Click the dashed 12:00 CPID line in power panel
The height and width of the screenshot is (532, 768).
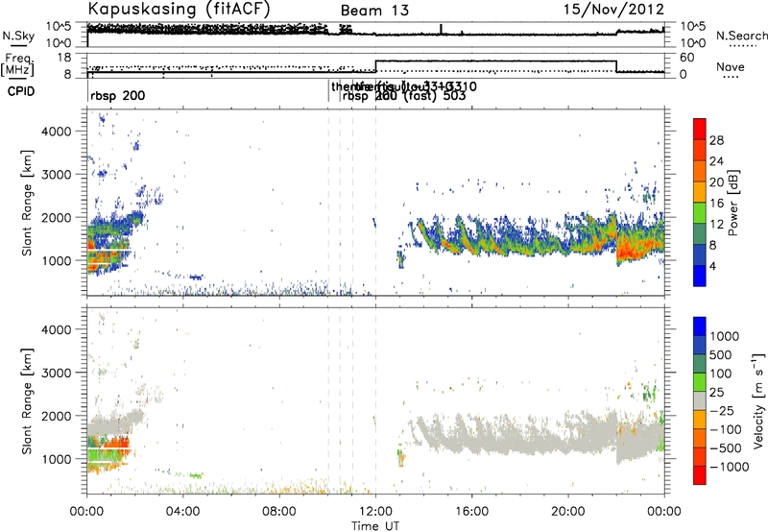pos(375,203)
